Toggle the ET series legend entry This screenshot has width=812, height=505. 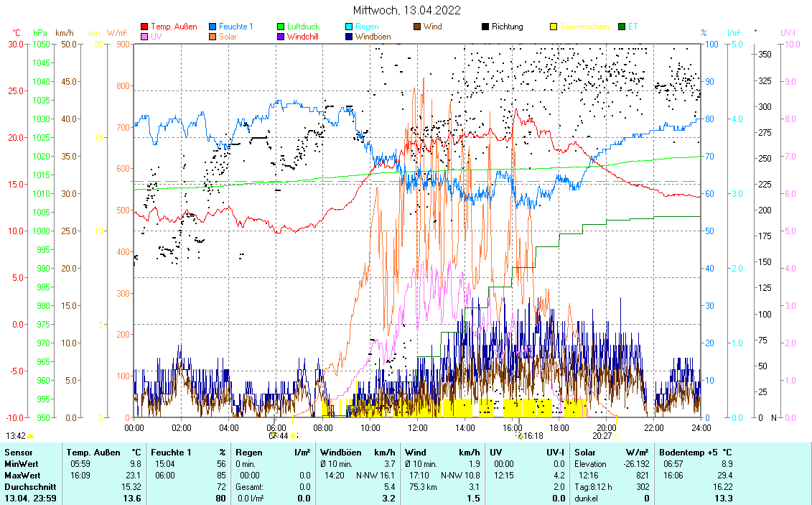point(632,27)
